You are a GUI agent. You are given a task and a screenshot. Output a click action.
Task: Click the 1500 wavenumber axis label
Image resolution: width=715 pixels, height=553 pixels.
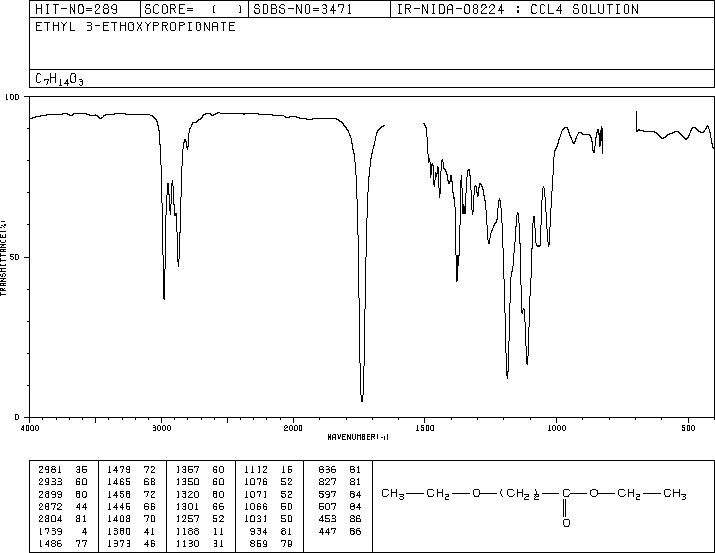point(425,428)
